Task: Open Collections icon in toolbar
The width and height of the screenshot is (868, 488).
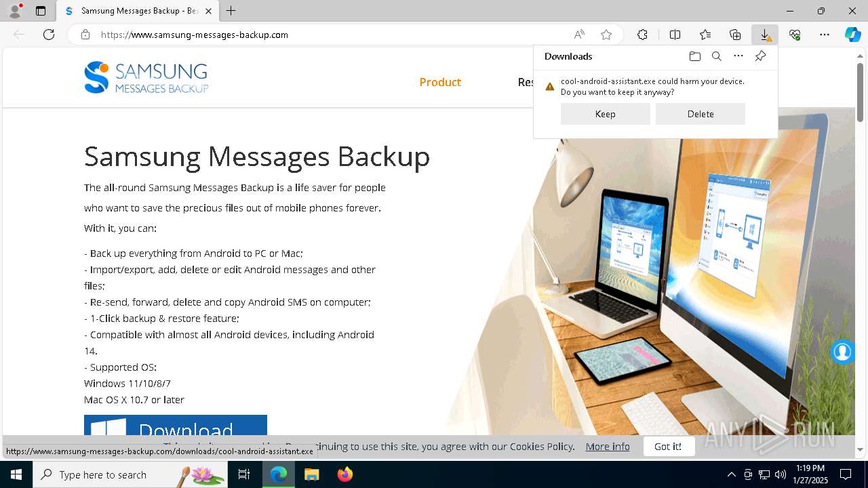Action: 735,35
